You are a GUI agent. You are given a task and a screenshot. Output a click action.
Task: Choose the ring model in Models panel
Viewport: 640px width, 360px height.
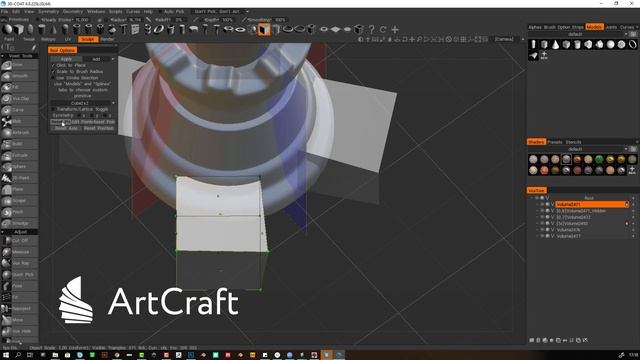[632, 44]
